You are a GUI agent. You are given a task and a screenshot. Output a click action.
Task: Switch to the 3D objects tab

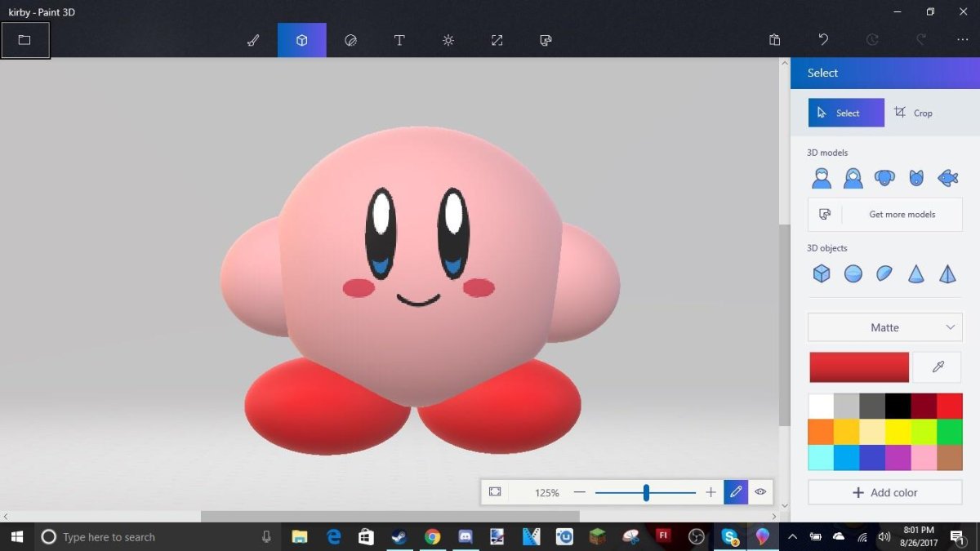301,40
